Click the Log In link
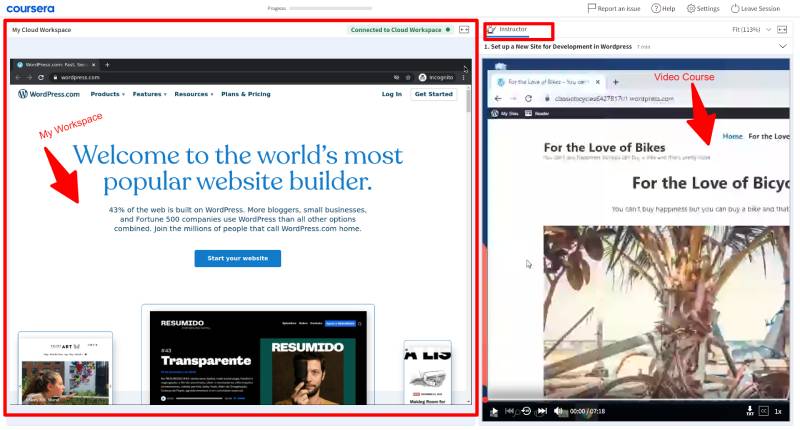The width and height of the screenshot is (800, 430). click(392, 94)
